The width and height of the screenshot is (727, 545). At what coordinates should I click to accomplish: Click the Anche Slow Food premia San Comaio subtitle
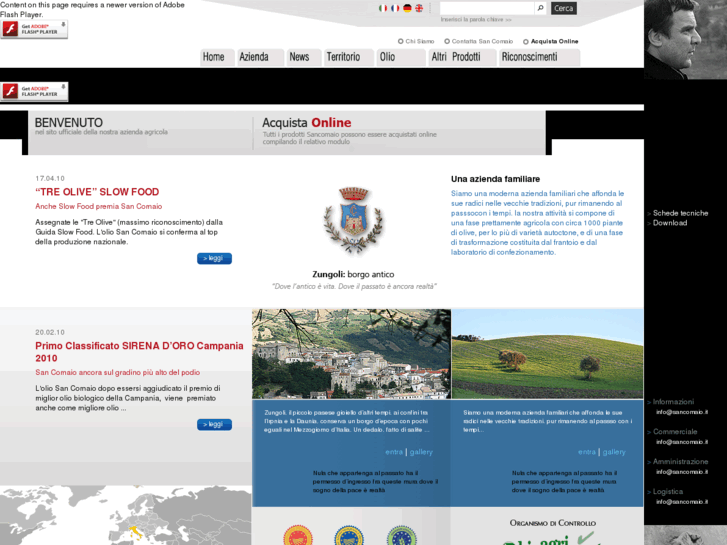(99, 206)
